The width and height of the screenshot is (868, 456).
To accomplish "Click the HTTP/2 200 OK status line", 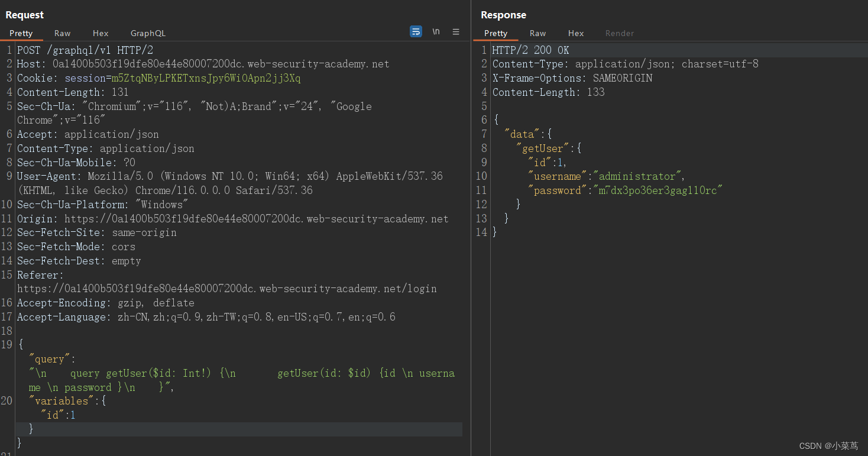I will tap(531, 50).
